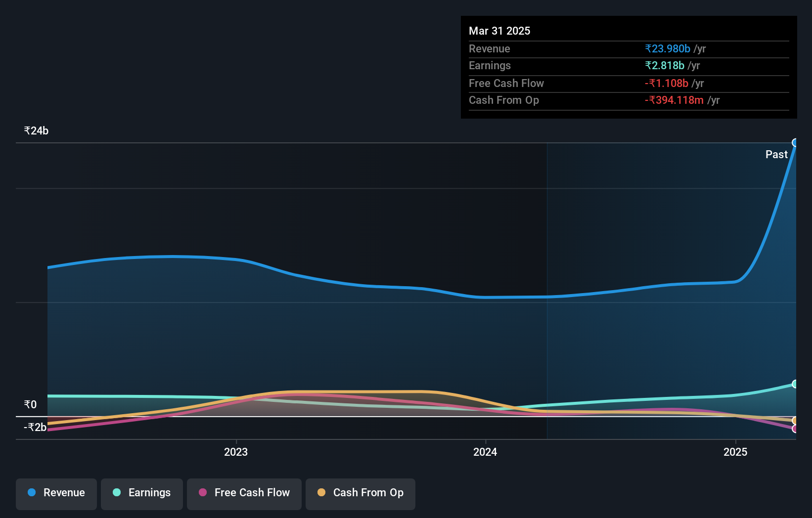Click the ₹23.980b revenue value
The image size is (812, 518).
click(x=668, y=48)
